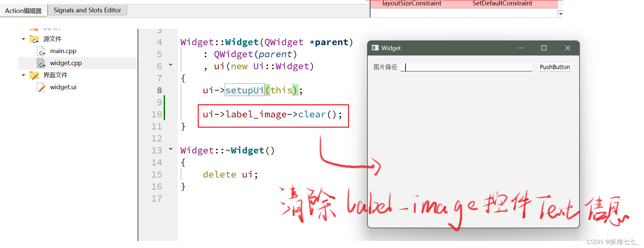The width and height of the screenshot is (644, 248).
Task: Fold the constructor at line 6
Action: [x=171, y=65]
